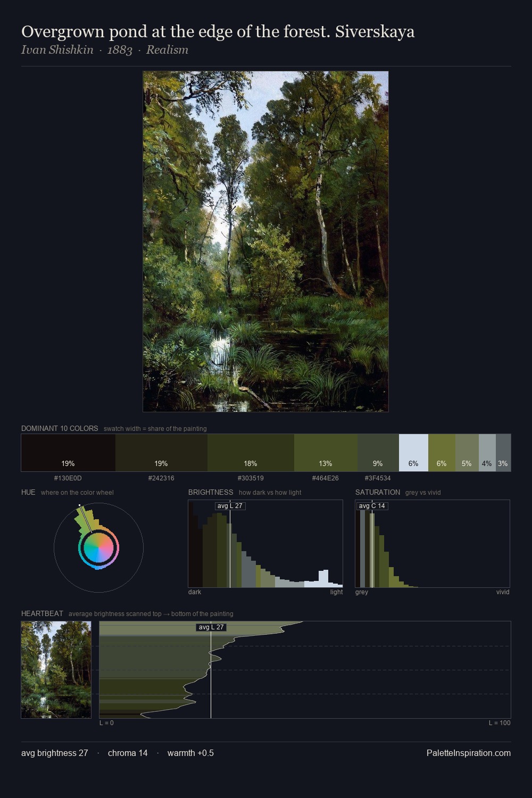The image size is (532, 798).
Task: Select the olive green 6% swatch
Action: 442,453
